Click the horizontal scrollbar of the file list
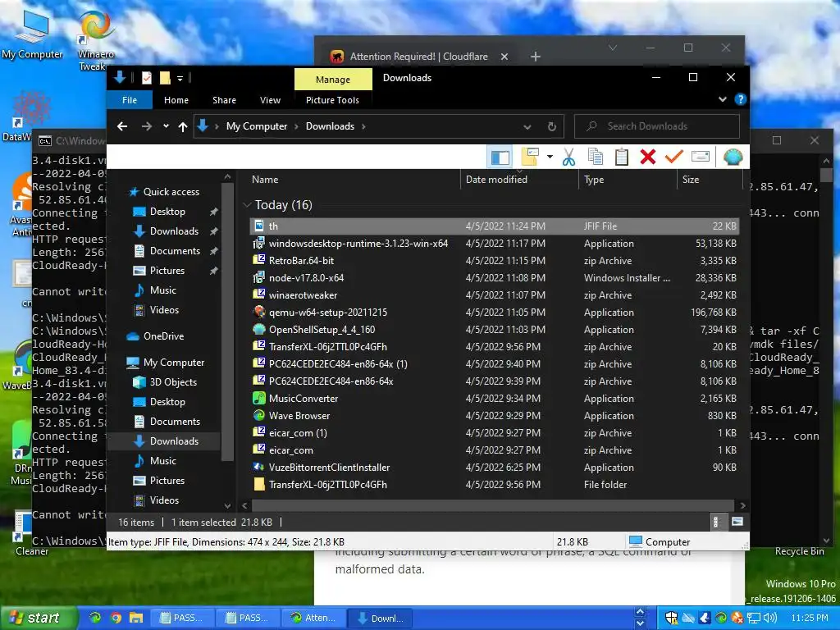The width and height of the screenshot is (840, 630). pos(492,505)
